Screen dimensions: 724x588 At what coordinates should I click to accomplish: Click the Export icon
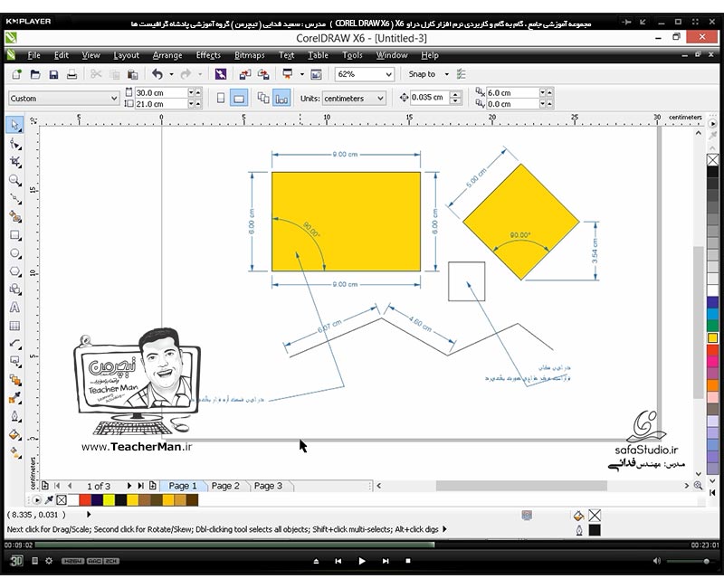pos(263,74)
